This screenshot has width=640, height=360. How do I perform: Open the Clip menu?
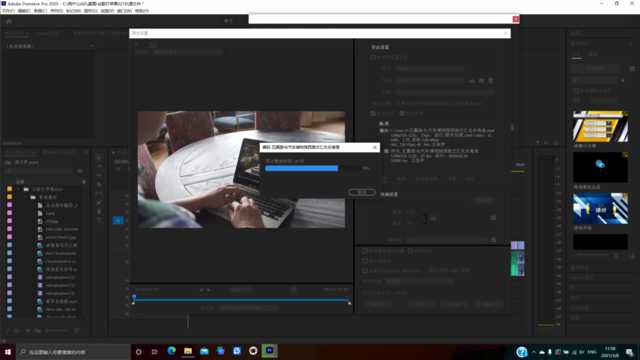40,11
